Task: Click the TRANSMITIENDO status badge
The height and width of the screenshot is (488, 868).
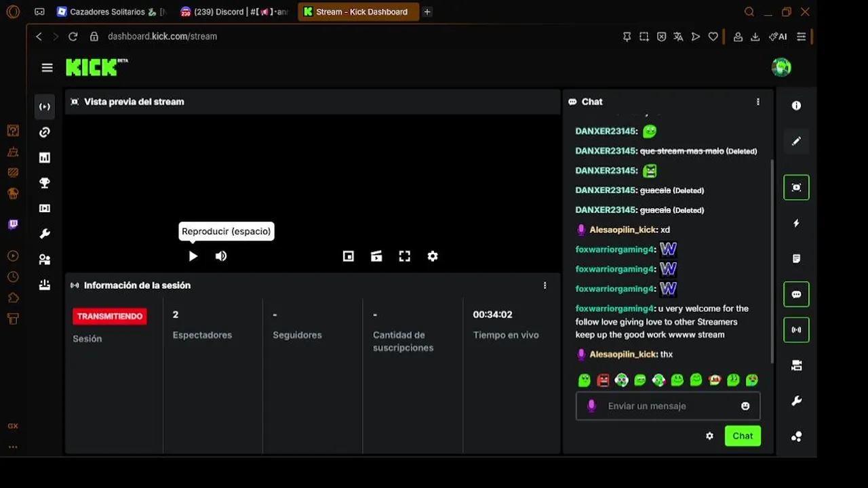Action: tap(110, 317)
